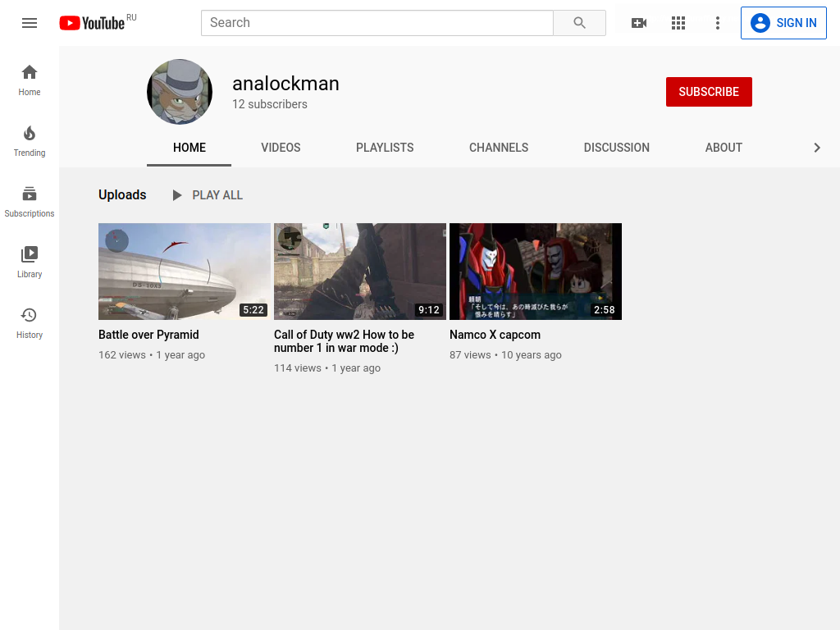Click the analockman channel avatar
The image size is (840, 630).
pos(180,92)
